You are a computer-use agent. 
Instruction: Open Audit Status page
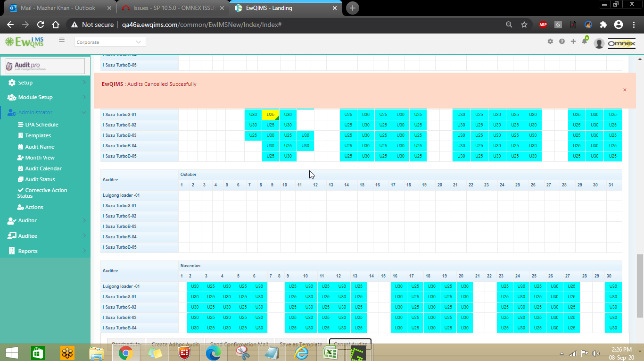point(40,179)
